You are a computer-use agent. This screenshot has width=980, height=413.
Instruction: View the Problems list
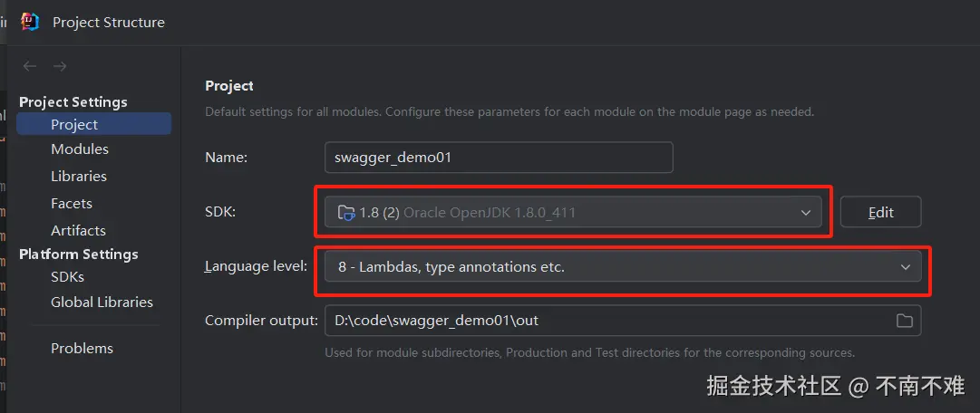click(82, 348)
